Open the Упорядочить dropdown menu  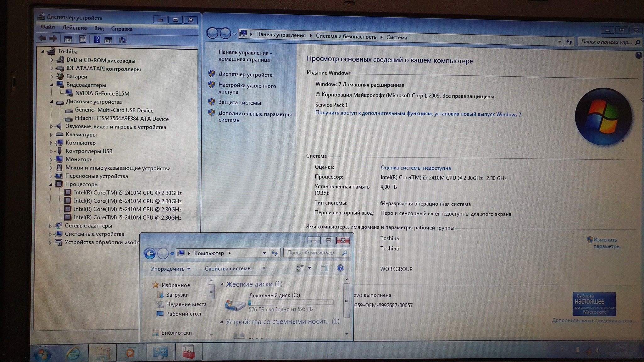point(170,269)
